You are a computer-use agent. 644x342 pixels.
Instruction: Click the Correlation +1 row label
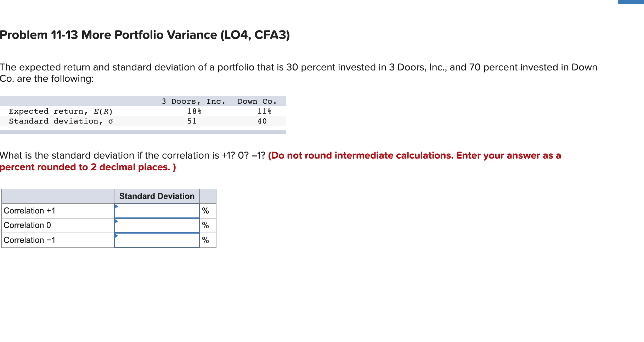point(30,210)
